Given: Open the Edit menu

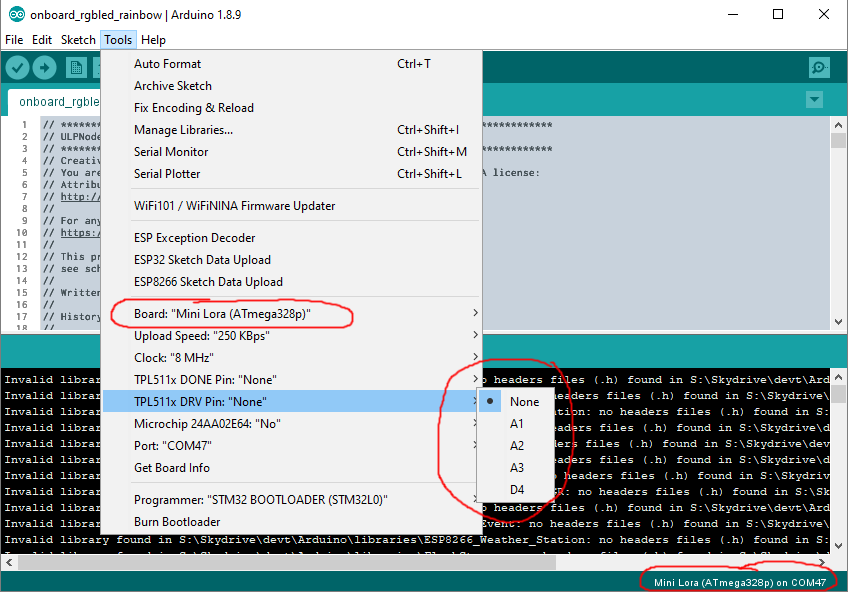Looking at the screenshot, I should click(x=42, y=40).
